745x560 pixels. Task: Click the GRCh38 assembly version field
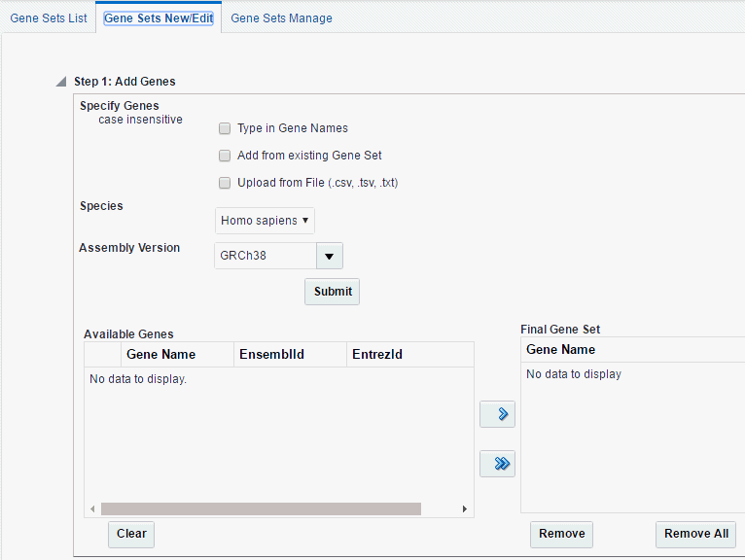coord(266,256)
